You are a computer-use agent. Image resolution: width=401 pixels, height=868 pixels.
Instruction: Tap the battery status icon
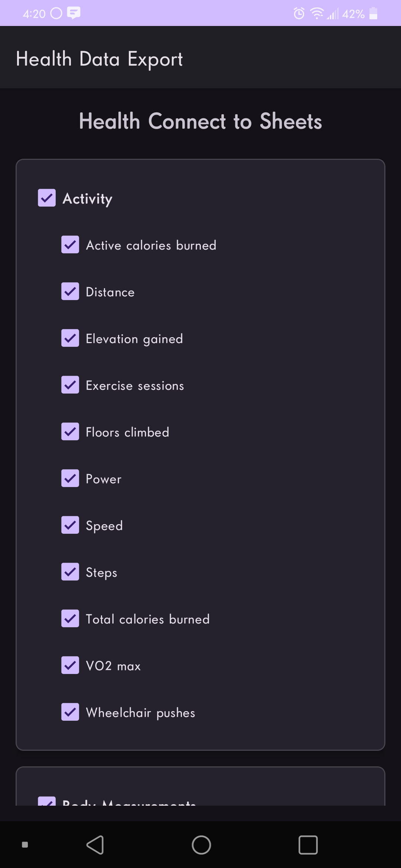[x=374, y=14]
